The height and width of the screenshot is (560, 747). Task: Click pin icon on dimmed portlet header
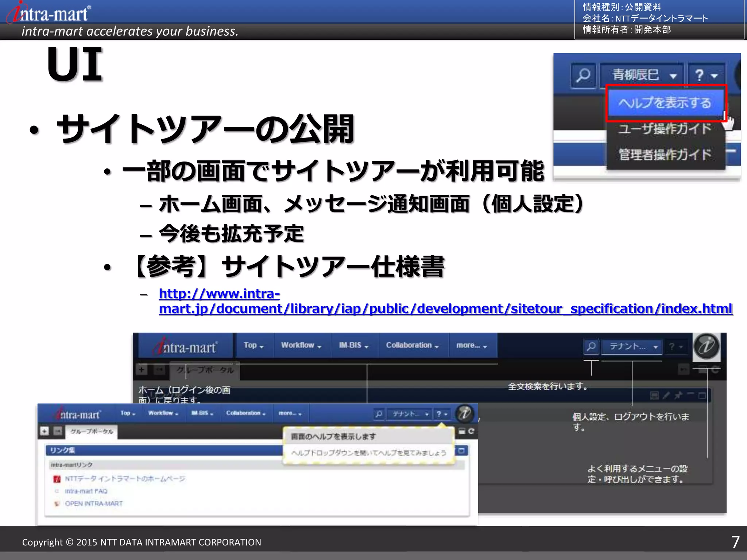(678, 396)
